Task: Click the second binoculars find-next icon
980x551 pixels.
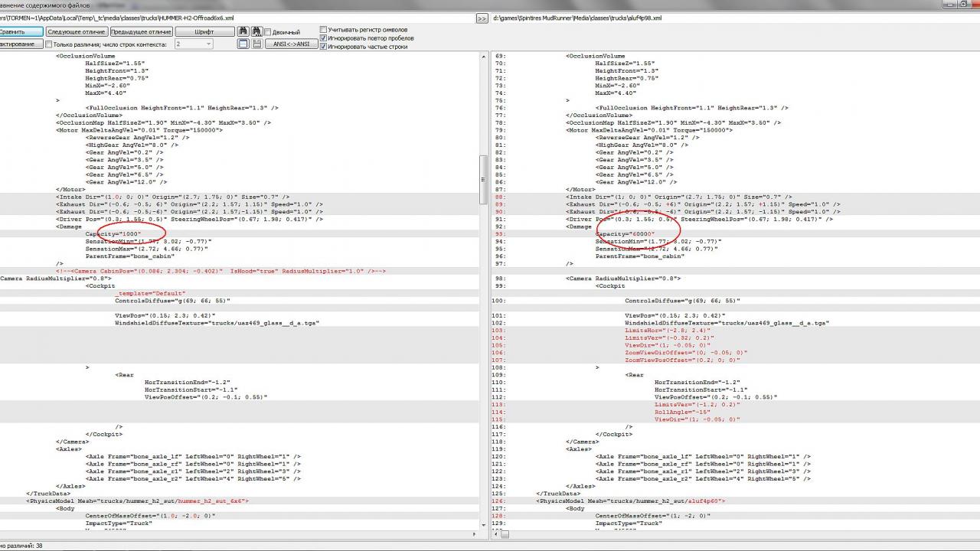Action: pyautogui.click(x=256, y=31)
